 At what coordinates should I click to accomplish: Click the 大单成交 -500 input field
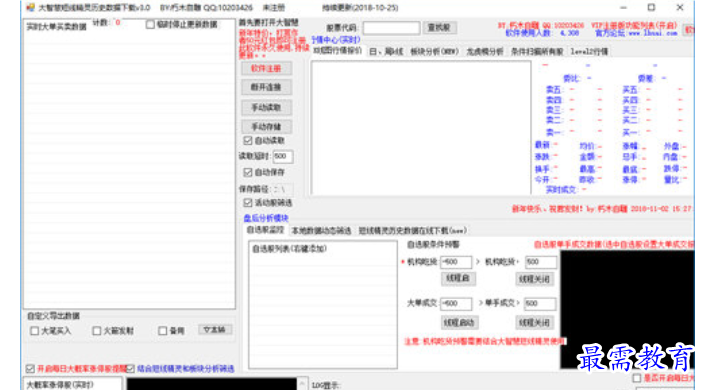456,304
